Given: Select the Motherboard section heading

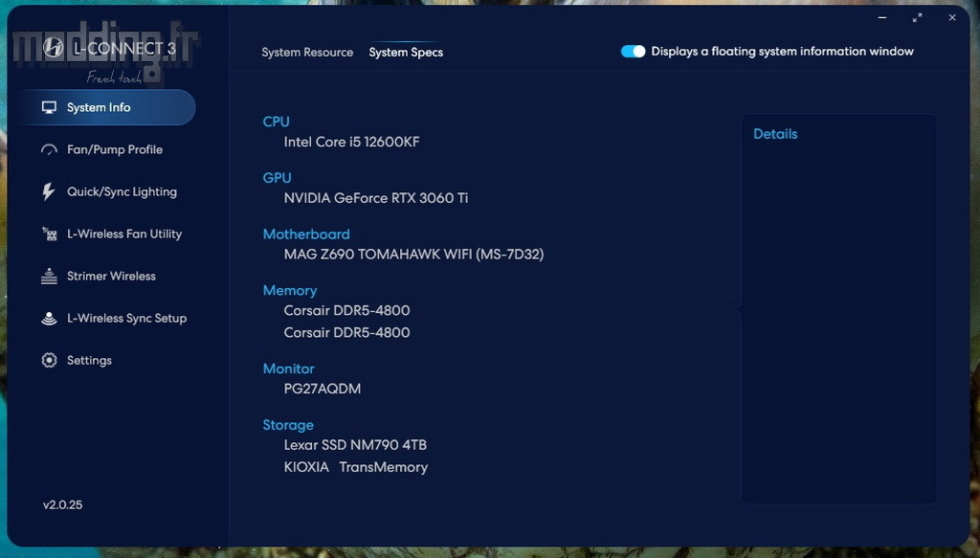Looking at the screenshot, I should pyautogui.click(x=306, y=234).
